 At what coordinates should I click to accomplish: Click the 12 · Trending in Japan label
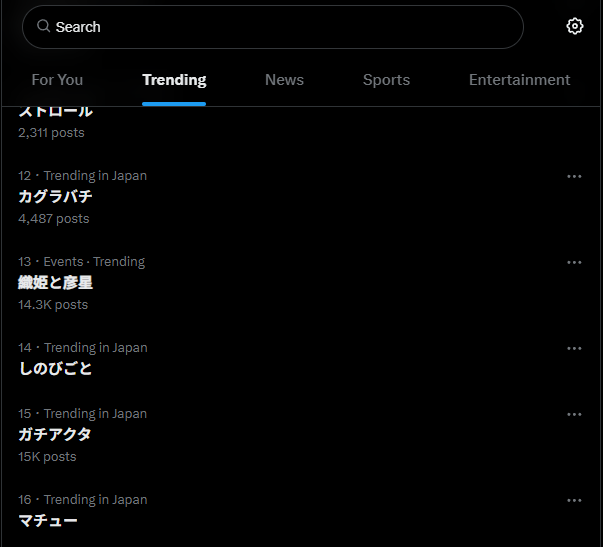tap(82, 176)
